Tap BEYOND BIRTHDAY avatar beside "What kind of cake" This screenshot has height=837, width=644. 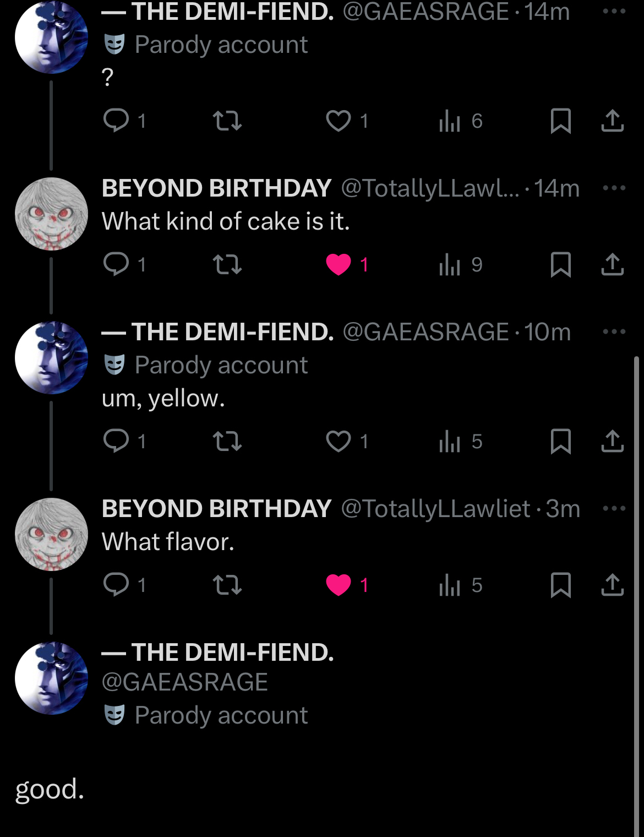tap(51, 214)
